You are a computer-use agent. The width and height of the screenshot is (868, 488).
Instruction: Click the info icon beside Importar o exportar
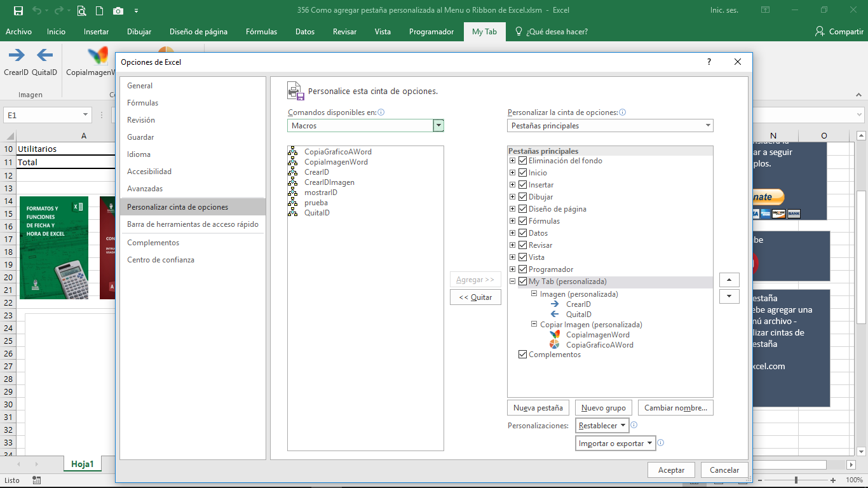click(661, 443)
